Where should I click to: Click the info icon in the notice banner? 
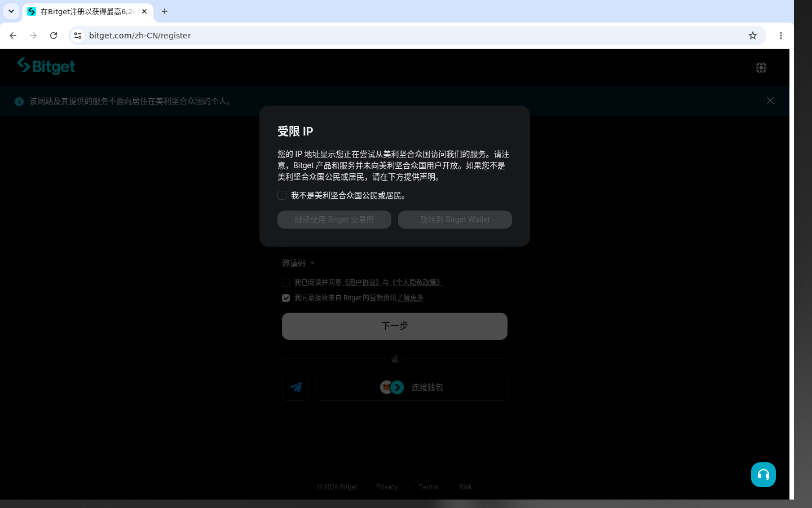click(19, 102)
